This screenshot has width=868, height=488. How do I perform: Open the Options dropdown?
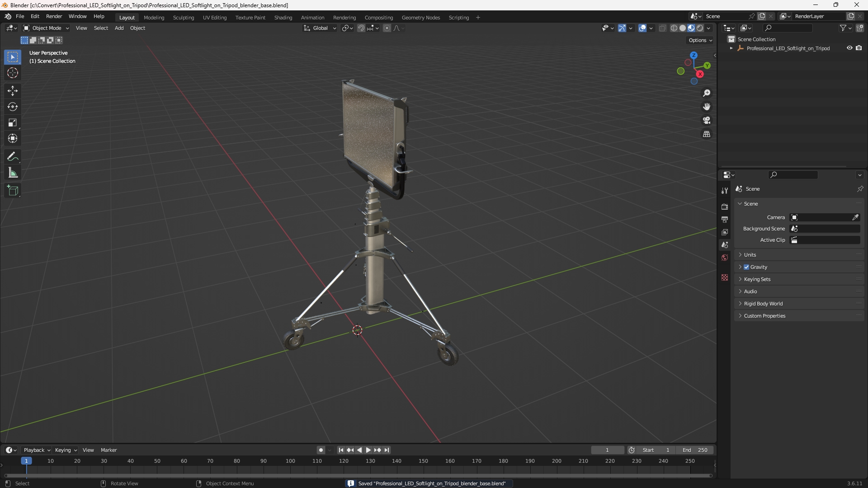(700, 40)
